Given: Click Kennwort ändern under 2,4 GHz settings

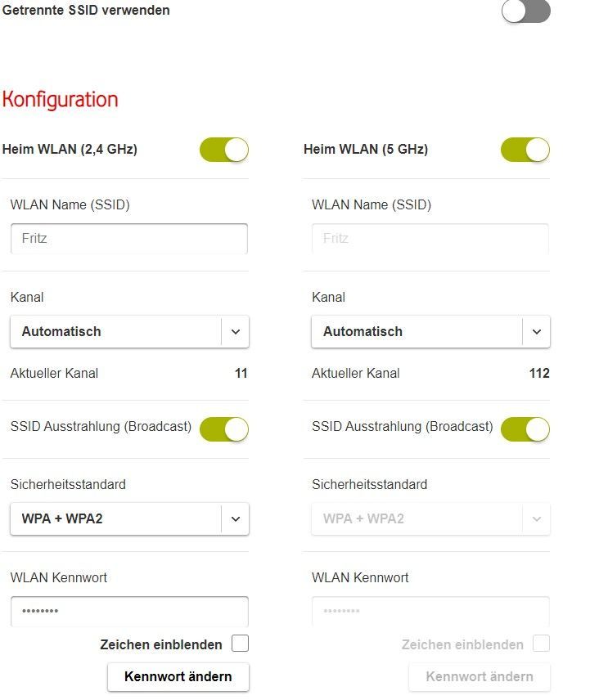Looking at the screenshot, I should click(x=178, y=676).
